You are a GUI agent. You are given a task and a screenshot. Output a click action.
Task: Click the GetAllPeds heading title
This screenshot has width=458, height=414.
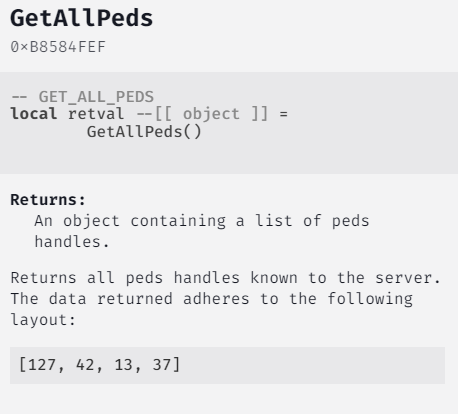click(x=82, y=18)
